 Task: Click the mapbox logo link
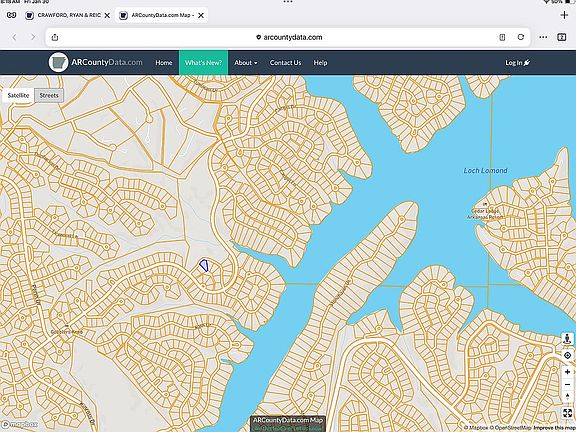[19, 425]
